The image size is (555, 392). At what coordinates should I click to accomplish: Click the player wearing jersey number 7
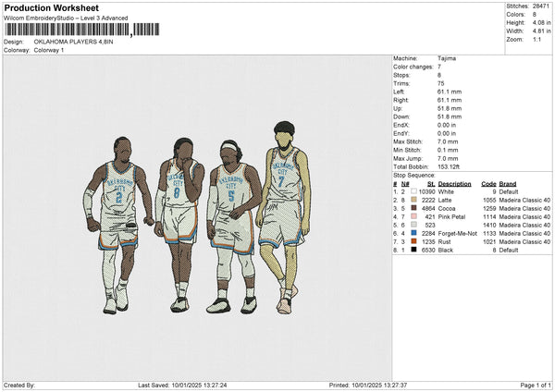click(x=283, y=219)
